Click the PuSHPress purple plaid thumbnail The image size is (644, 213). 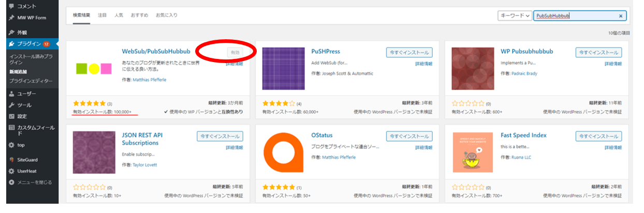[283, 69]
